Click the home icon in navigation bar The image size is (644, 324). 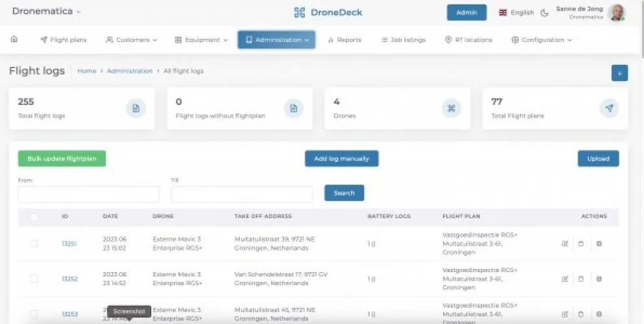(14, 40)
